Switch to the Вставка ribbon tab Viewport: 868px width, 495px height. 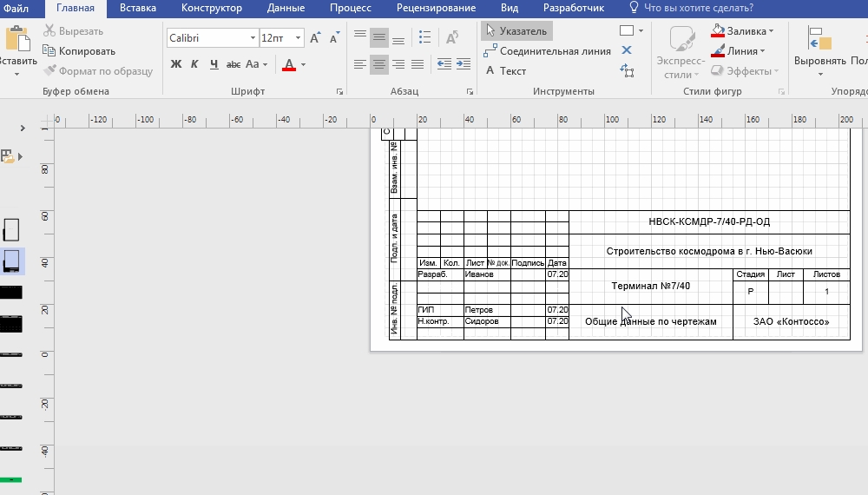click(138, 8)
